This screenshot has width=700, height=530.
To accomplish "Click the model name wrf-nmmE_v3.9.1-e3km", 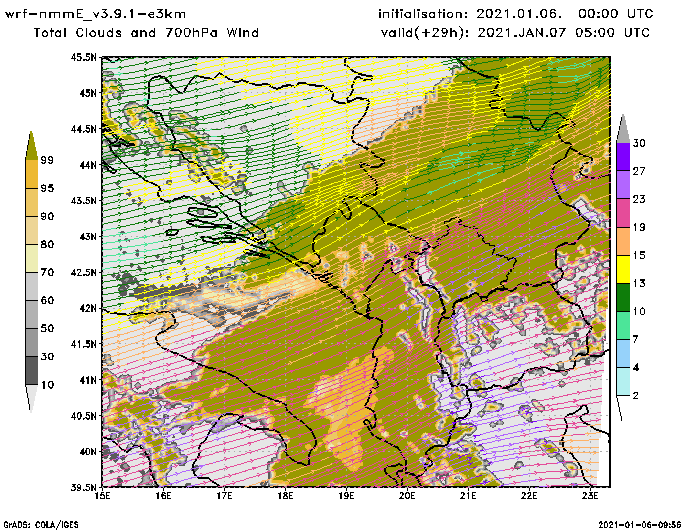I will (95, 14).
